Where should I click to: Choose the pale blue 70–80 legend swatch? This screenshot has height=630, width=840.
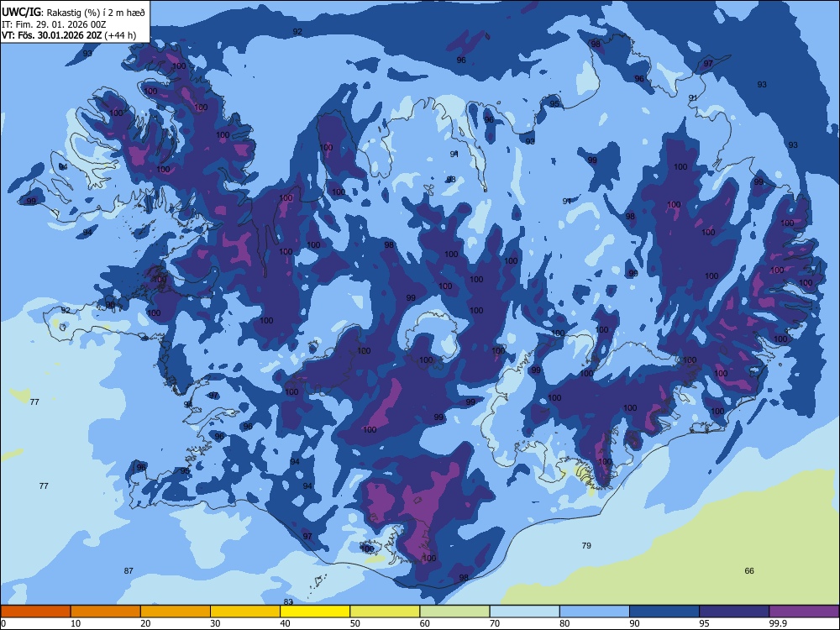click(x=524, y=612)
